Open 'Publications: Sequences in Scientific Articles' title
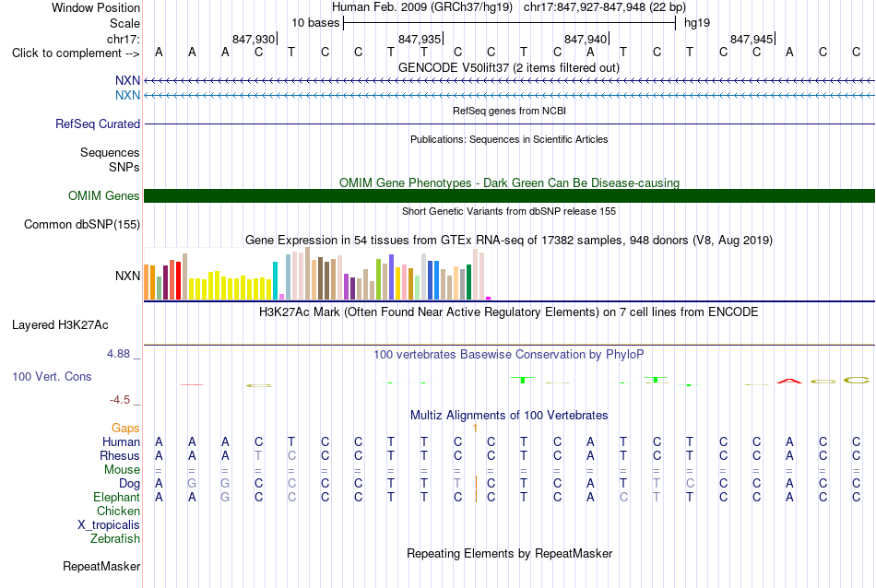The image size is (876, 588). tap(509, 139)
